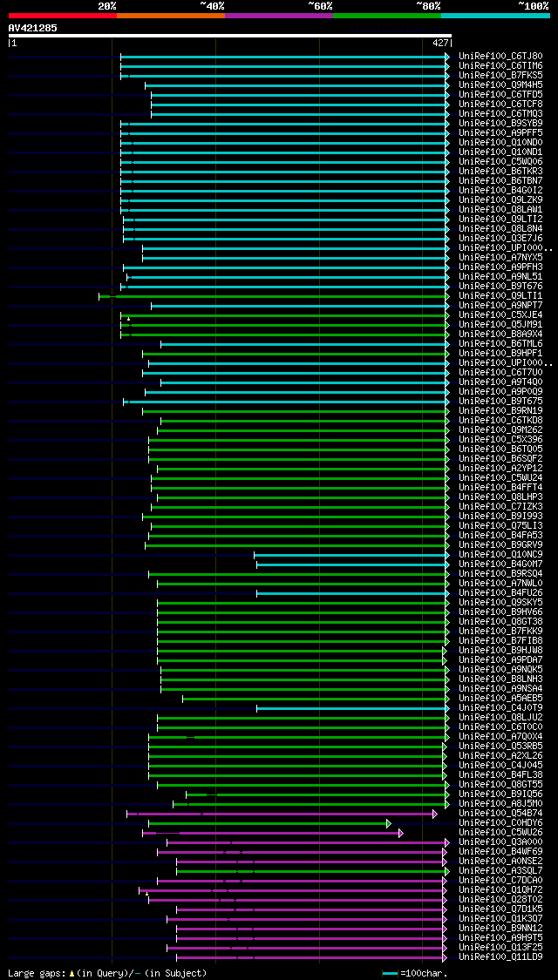
Task: Click the cyan ~100% color scale segment
Action: [495, 15]
